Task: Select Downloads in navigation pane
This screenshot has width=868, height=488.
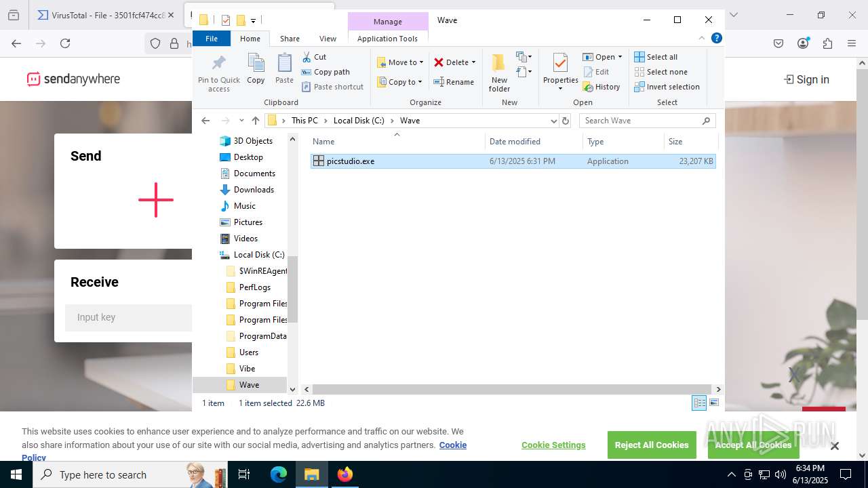Action: (x=254, y=190)
